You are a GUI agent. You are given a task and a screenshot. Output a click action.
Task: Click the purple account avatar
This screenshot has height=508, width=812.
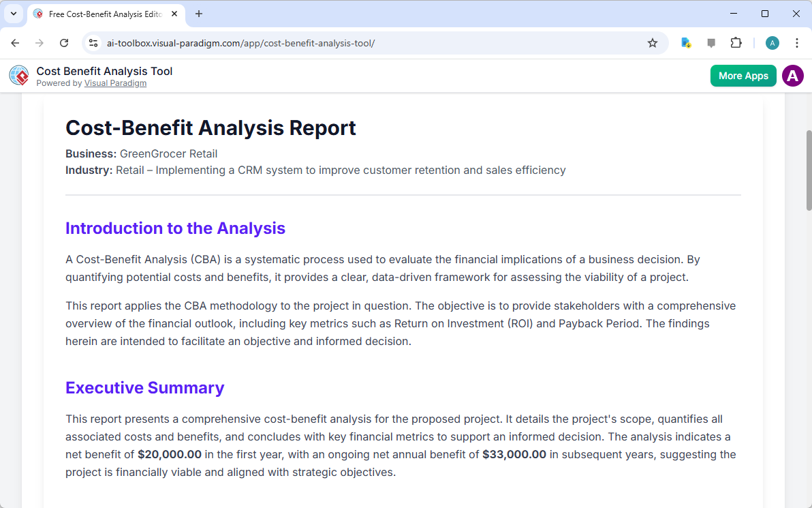click(793, 76)
